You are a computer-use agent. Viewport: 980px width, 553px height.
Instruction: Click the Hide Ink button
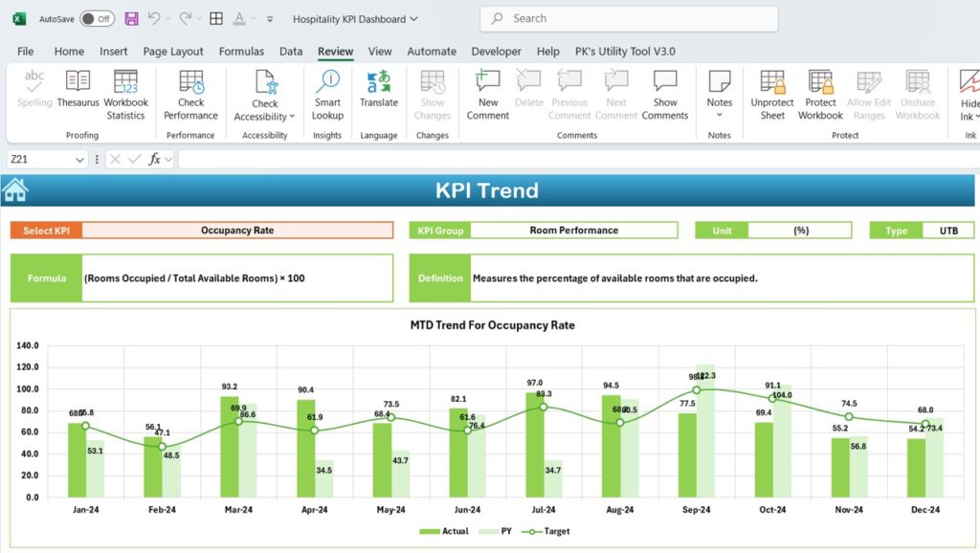point(969,95)
